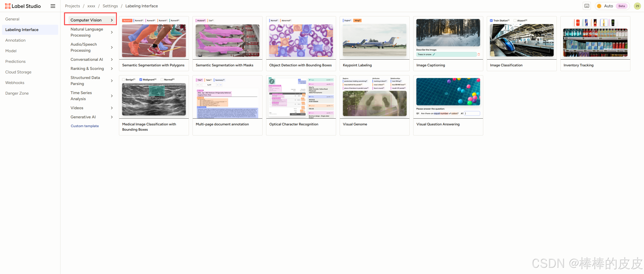Toggle the Malignant checkbox
The image size is (644, 274).
tap(141, 80)
